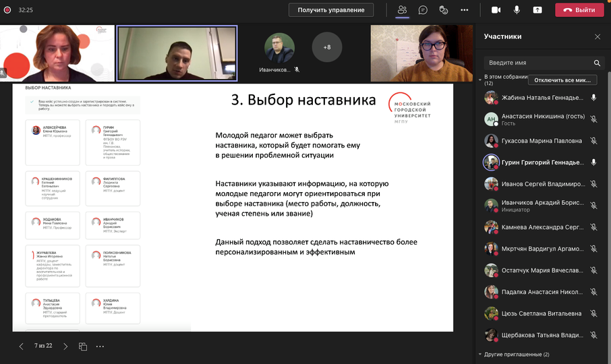Toggle the camera on or off
611x364 pixels.
496,10
